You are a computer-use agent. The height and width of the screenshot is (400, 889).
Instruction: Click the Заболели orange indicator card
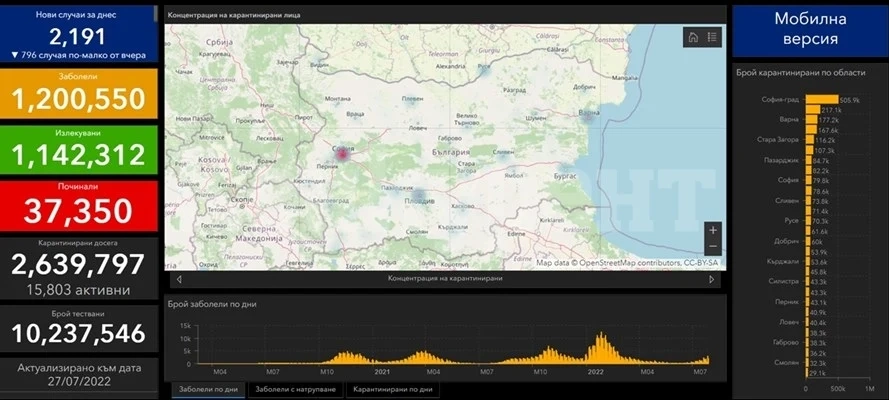coord(79,93)
